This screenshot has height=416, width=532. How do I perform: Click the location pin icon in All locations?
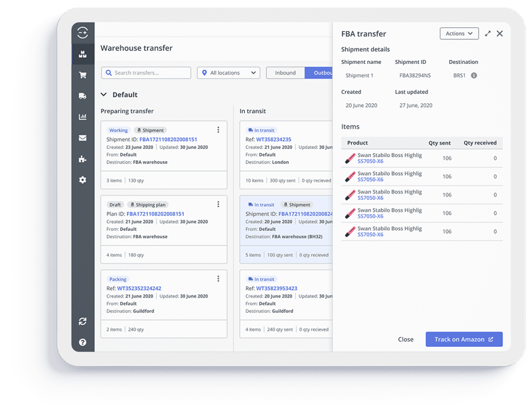coord(204,73)
